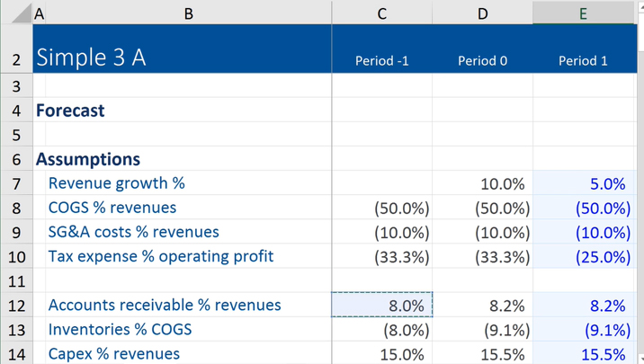Select column C header
Image resolution: width=644 pixels, height=364 pixels.
coord(382,13)
